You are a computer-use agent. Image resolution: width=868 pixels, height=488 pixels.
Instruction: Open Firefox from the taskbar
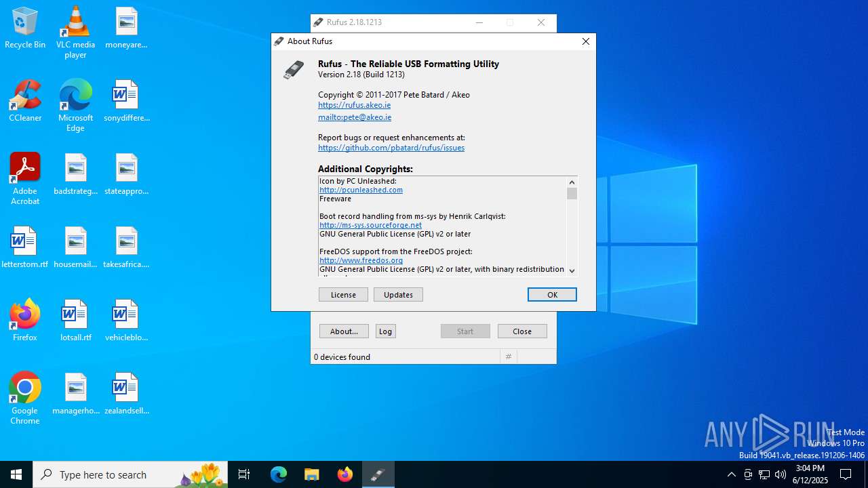345,474
